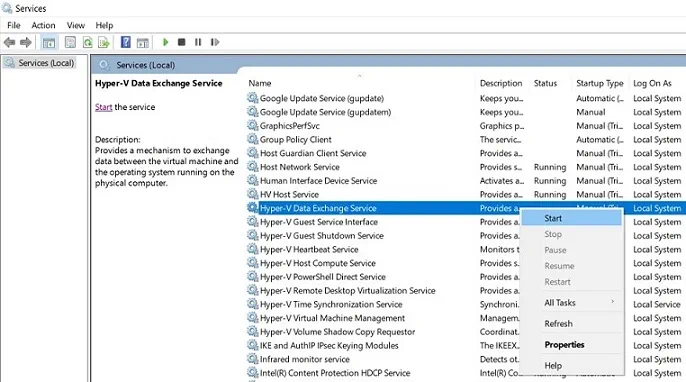
Task: Select the Hyper-V Data Exchange Service row
Action: [x=465, y=208]
